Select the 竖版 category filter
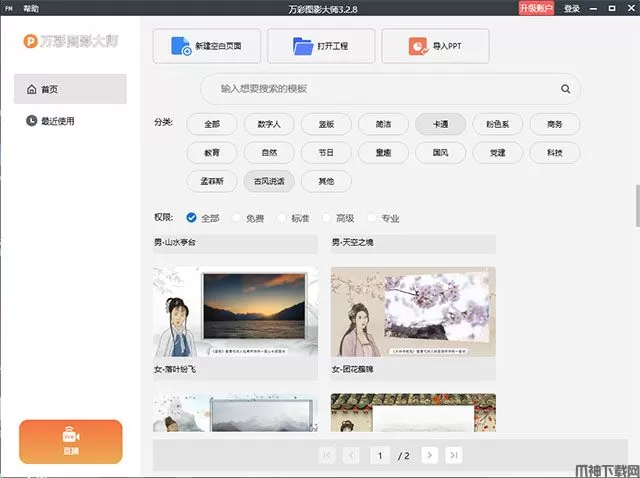 326,124
